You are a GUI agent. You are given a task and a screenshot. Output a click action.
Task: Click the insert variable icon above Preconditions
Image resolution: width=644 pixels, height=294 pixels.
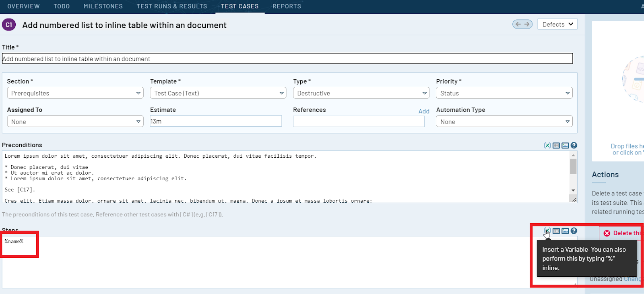tap(547, 146)
